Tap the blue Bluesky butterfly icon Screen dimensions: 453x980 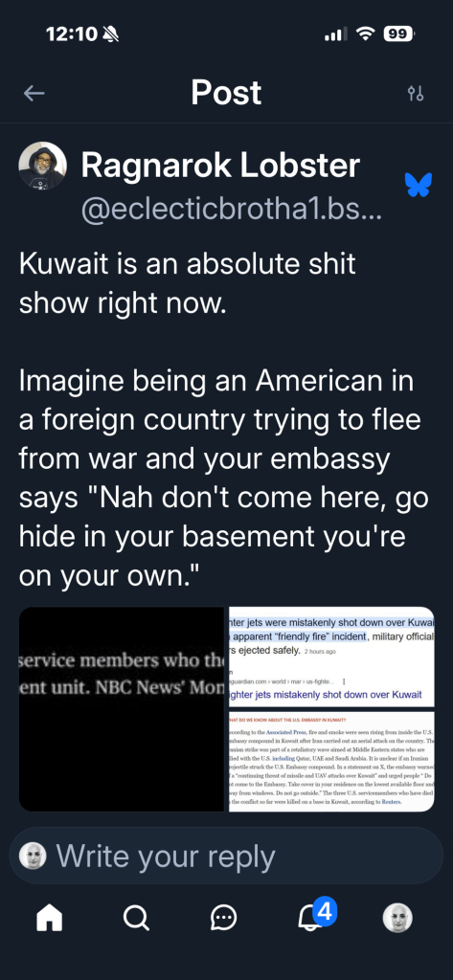click(418, 185)
